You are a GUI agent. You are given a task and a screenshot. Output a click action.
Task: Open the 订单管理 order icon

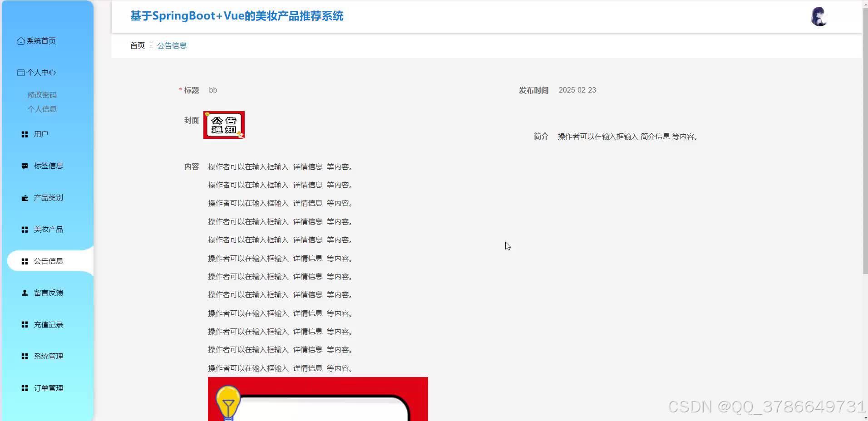(x=24, y=388)
